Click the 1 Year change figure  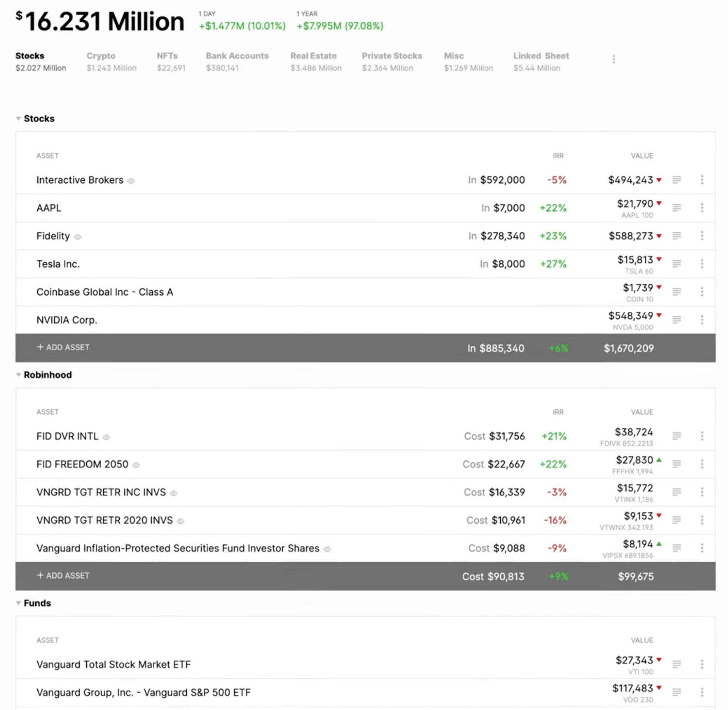[340, 26]
